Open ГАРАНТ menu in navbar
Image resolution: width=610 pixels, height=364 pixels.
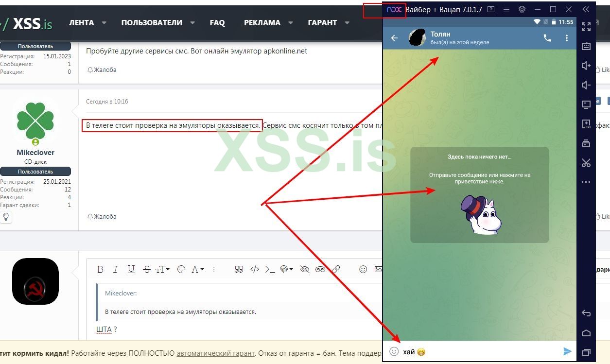tap(322, 22)
